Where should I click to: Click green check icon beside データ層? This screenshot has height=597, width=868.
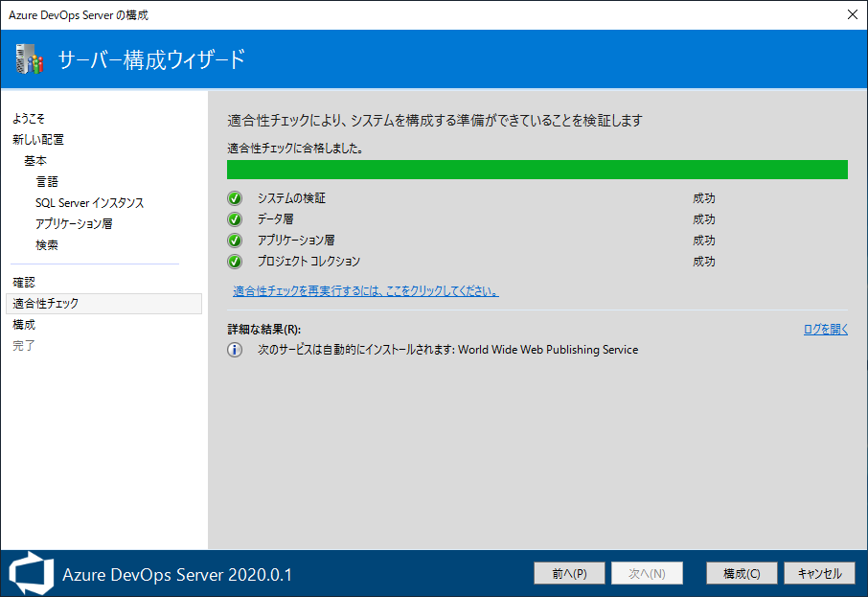[235, 219]
